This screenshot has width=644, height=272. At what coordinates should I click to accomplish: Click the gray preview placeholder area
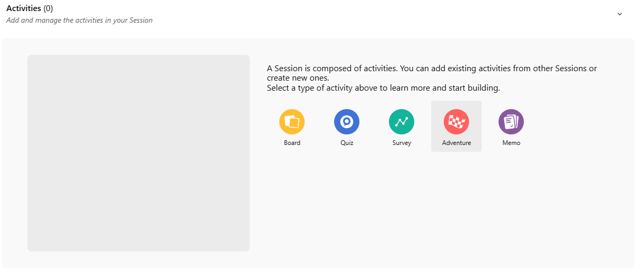139,153
